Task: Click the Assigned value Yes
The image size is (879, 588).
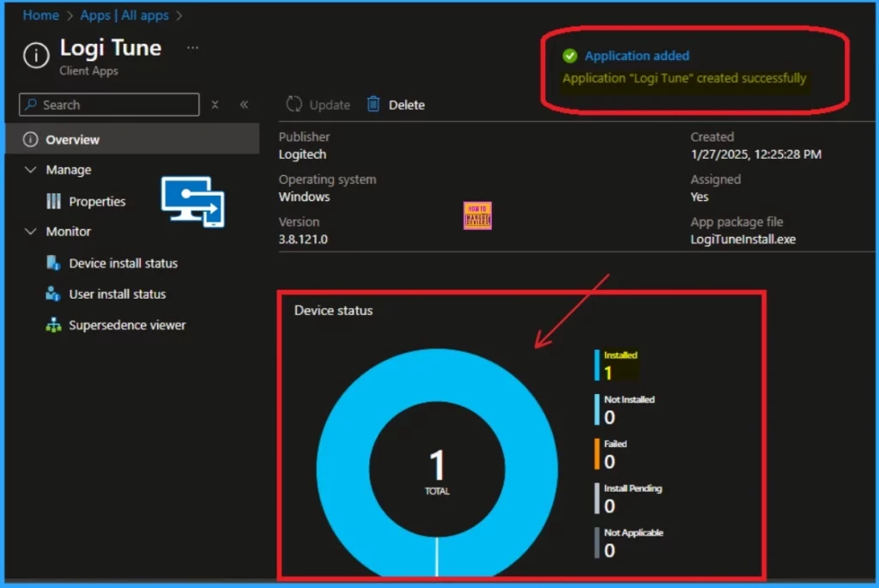Action: tap(699, 197)
